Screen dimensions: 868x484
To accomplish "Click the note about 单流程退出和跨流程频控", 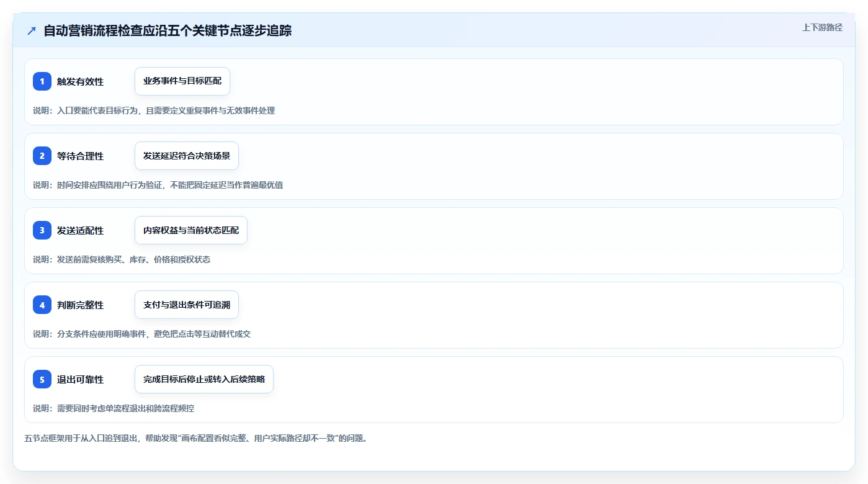I will [x=114, y=408].
